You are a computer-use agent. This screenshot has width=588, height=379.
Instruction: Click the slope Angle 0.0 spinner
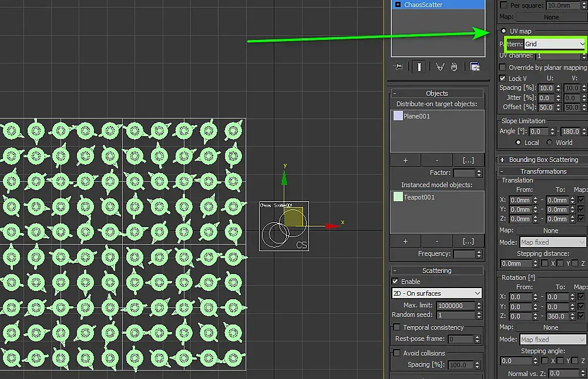pyautogui.click(x=552, y=131)
